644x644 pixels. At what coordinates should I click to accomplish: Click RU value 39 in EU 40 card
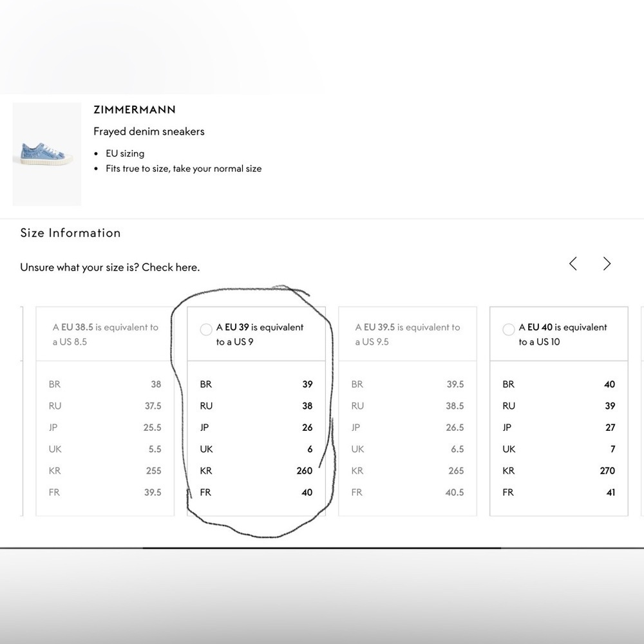tap(611, 406)
